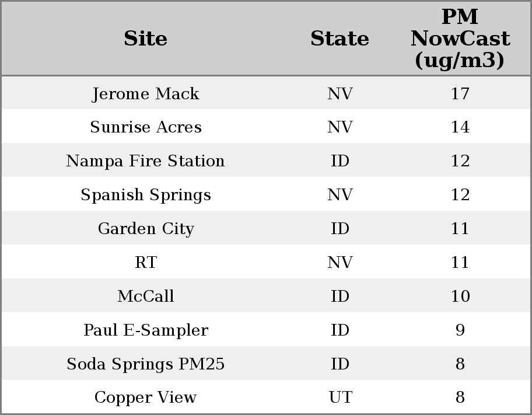Image resolution: width=532 pixels, height=415 pixels.
Task: Click the PM NowCast column header
Action: tap(460, 39)
